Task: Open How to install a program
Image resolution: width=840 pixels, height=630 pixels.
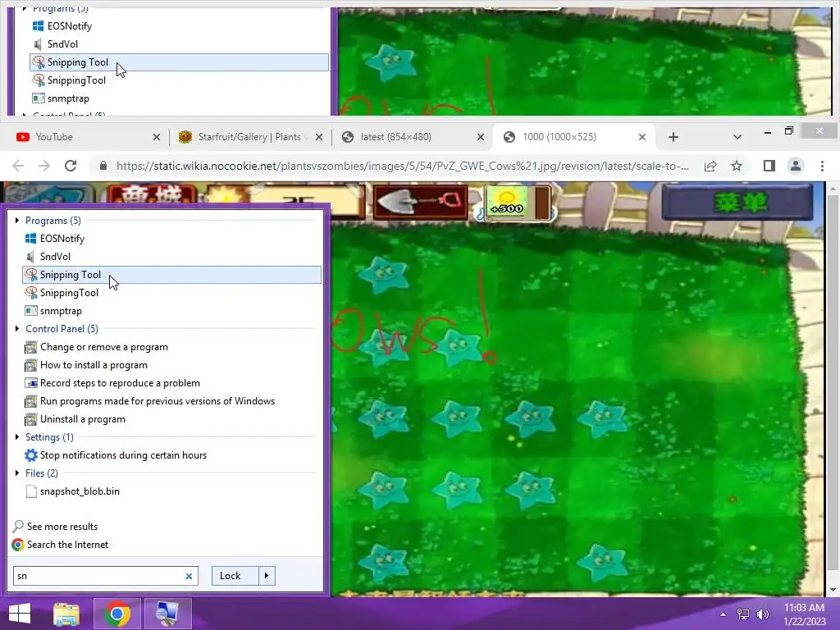Action: coord(171,365)
